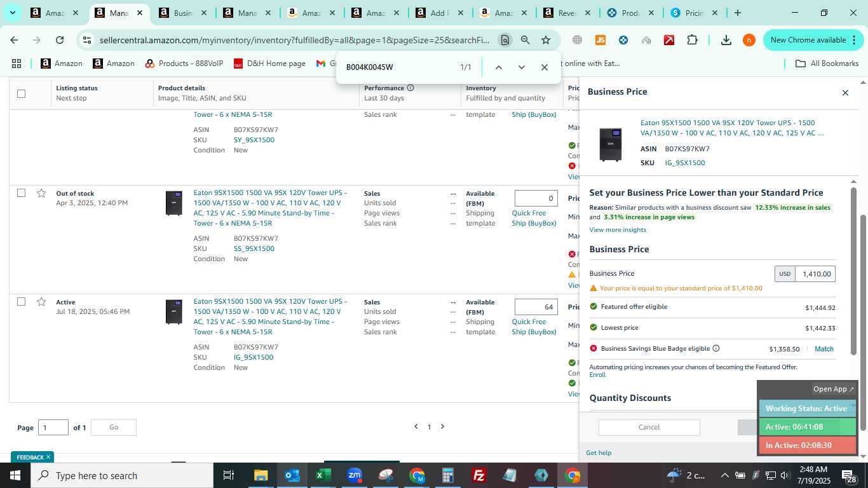868x488 pixels.
Task: Switch to the Busin browser tab
Action: coord(183,13)
